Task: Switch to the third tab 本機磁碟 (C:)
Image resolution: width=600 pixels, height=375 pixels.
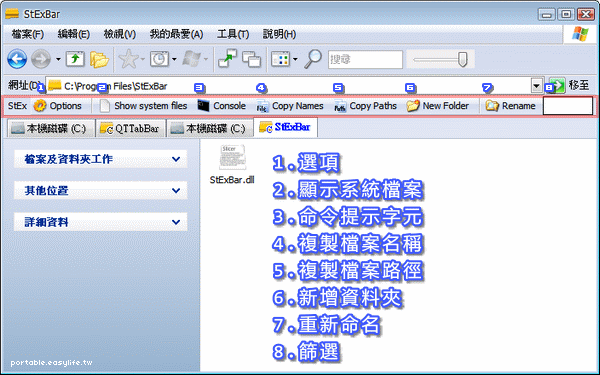Action: pos(210,129)
